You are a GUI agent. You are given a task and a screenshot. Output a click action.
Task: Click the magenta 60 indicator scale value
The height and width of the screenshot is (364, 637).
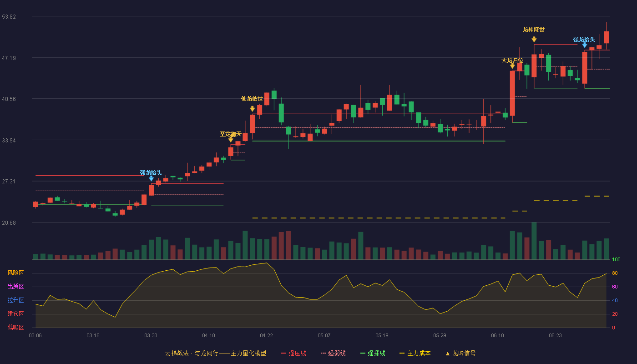(614, 287)
